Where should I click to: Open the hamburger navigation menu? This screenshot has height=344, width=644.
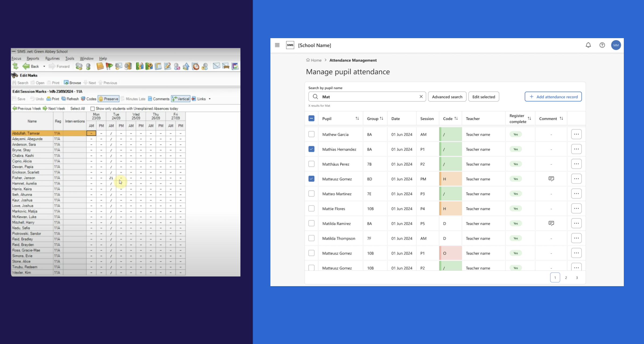coord(277,45)
